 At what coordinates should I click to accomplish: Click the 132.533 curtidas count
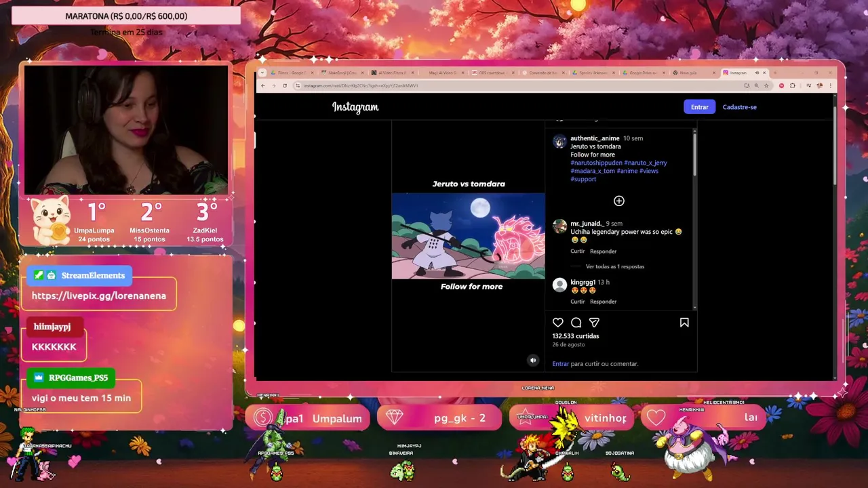(576, 336)
